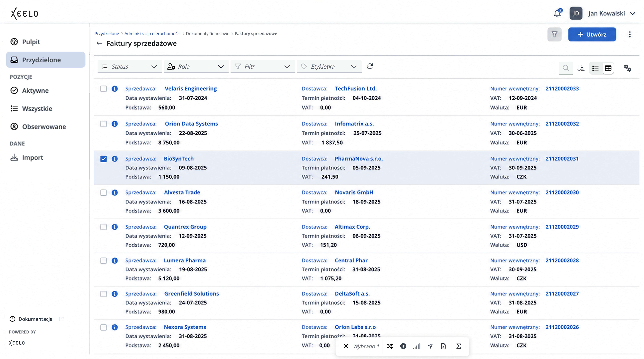The image size is (644, 359).
Task: Refresh the invoice list
Action: [370, 66]
